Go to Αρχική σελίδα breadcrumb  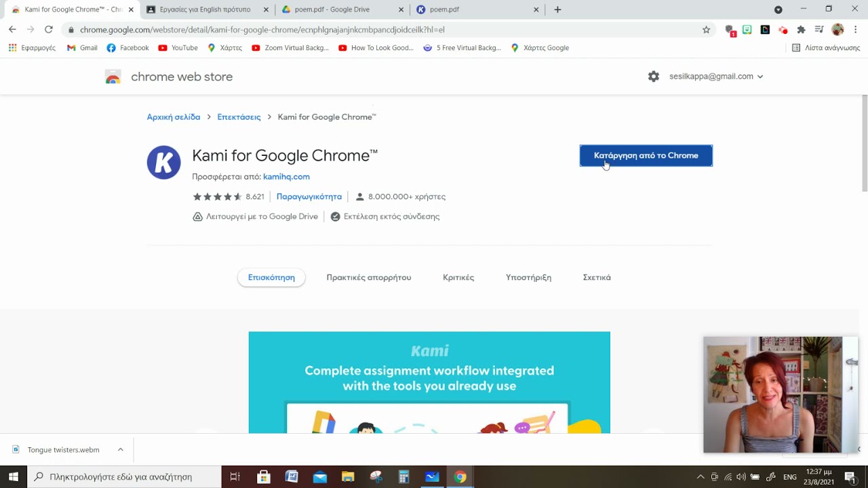tap(174, 117)
